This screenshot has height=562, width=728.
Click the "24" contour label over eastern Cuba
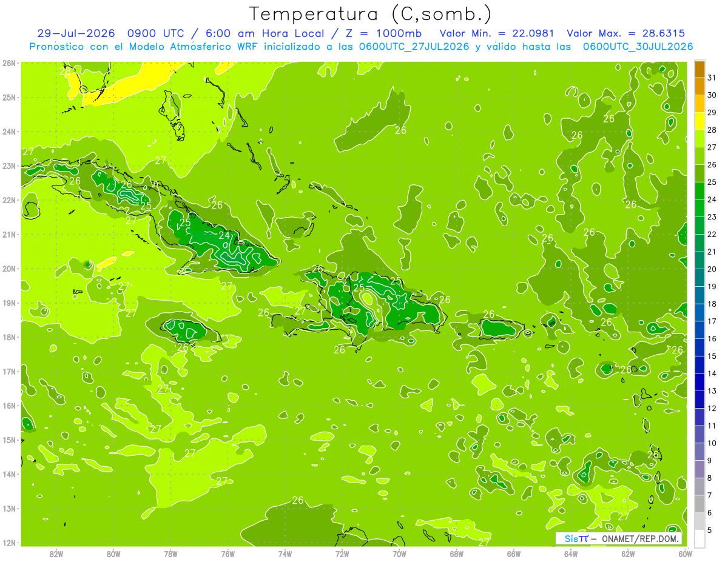[224, 235]
